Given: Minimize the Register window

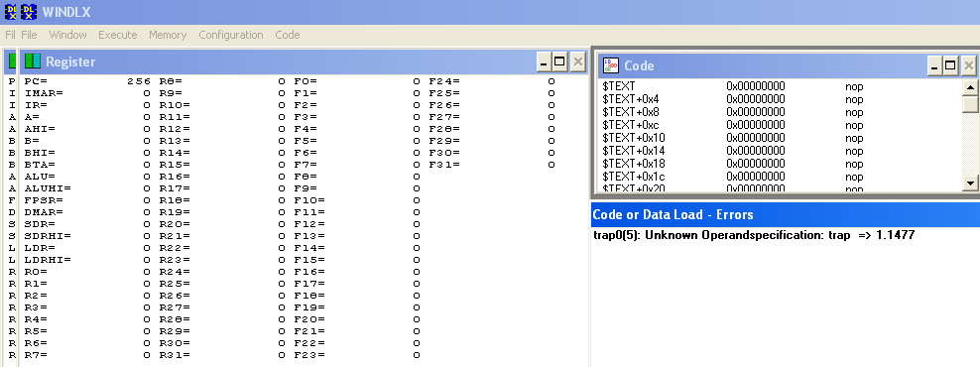Looking at the screenshot, I should point(544,61).
